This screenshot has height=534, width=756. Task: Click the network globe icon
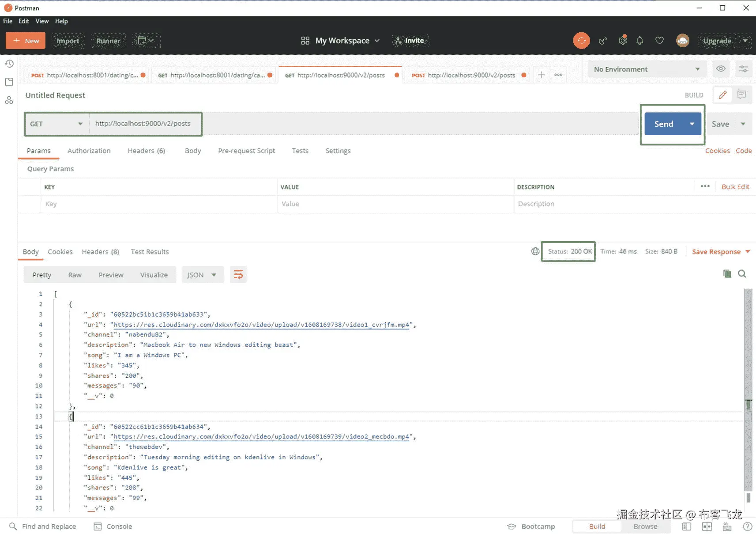click(x=535, y=251)
